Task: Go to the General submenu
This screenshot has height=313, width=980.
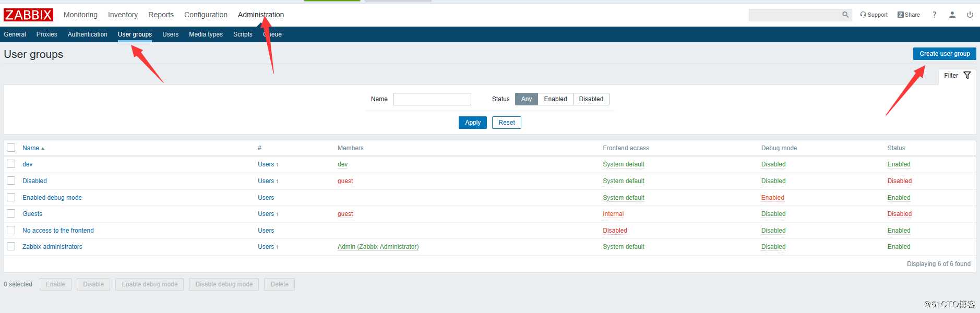Action: 15,34
